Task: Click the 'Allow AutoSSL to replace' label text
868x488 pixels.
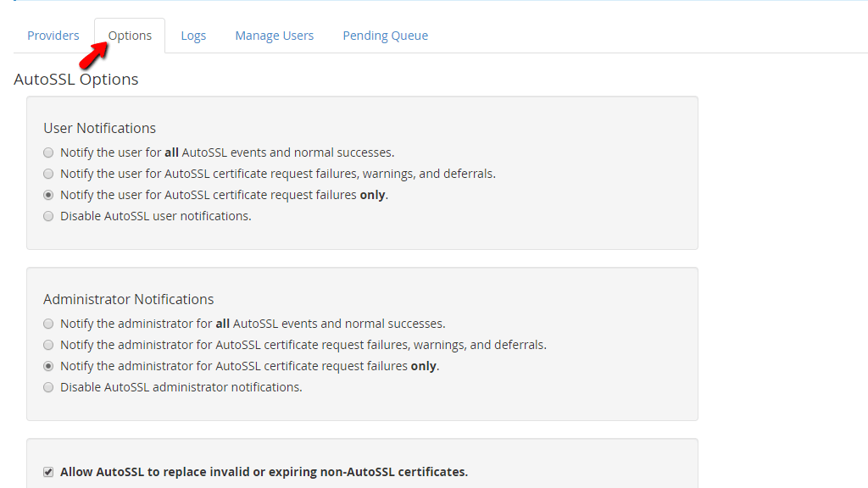Action: [x=264, y=472]
